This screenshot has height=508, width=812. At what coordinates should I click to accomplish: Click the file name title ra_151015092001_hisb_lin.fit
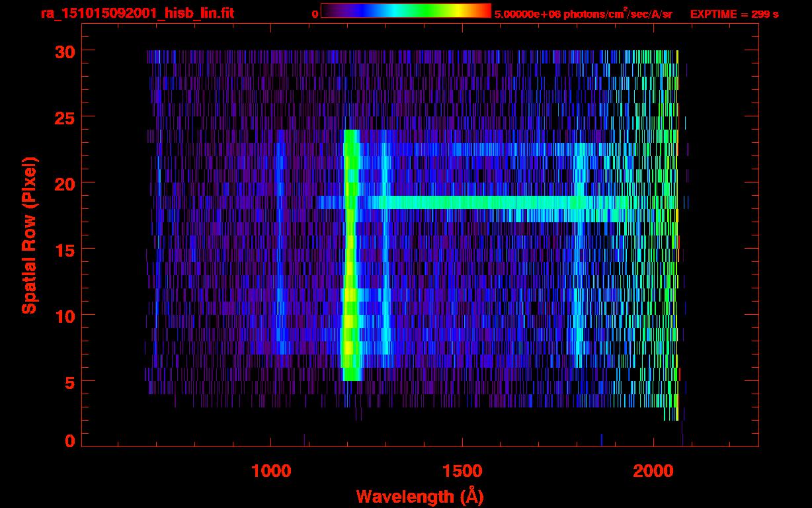click(x=136, y=13)
